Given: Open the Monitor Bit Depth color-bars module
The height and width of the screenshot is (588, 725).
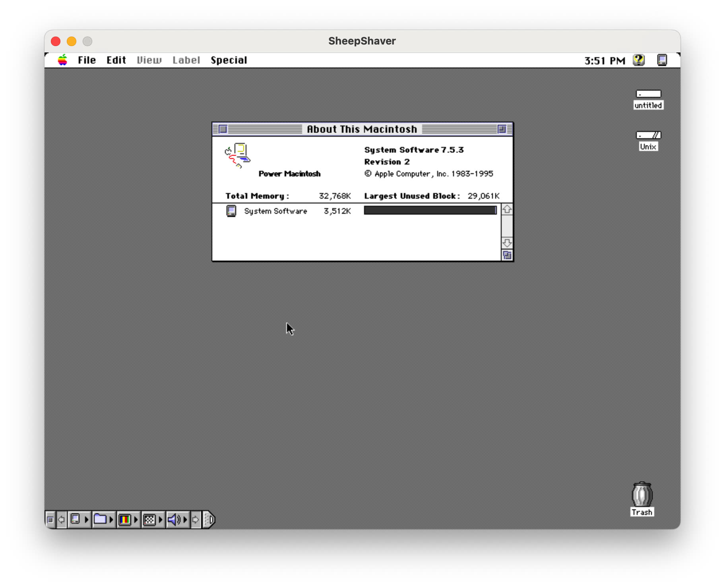Looking at the screenshot, I should pyautogui.click(x=128, y=519).
